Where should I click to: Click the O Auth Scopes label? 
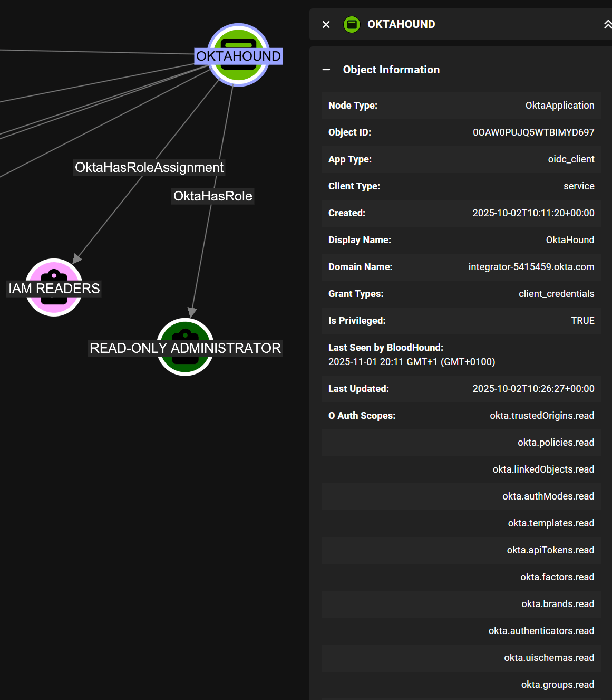tap(362, 416)
